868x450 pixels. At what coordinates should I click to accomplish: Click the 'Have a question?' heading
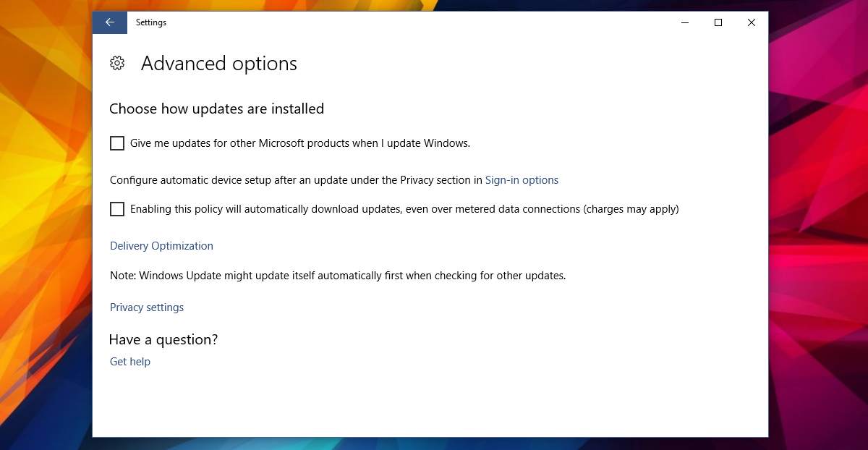[x=163, y=339]
